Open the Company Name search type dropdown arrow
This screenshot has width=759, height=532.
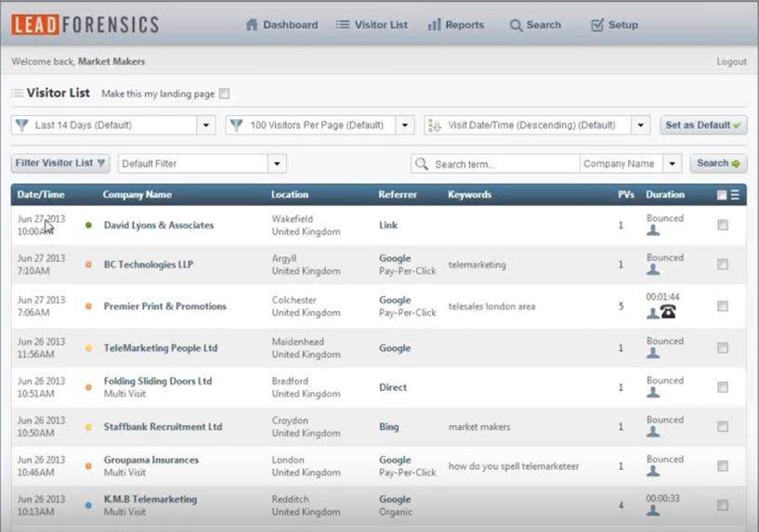pyautogui.click(x=673, y=163)
